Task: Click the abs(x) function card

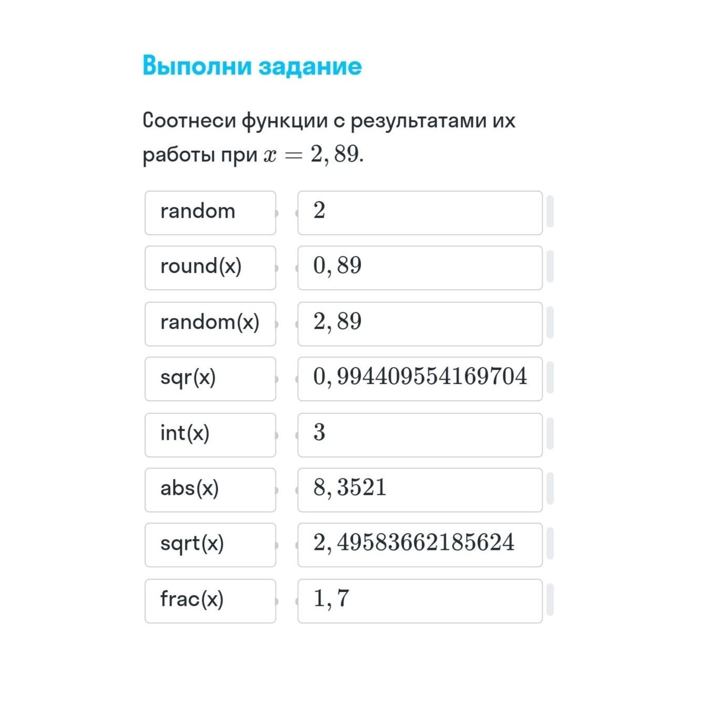Action: tap(210, 490)
